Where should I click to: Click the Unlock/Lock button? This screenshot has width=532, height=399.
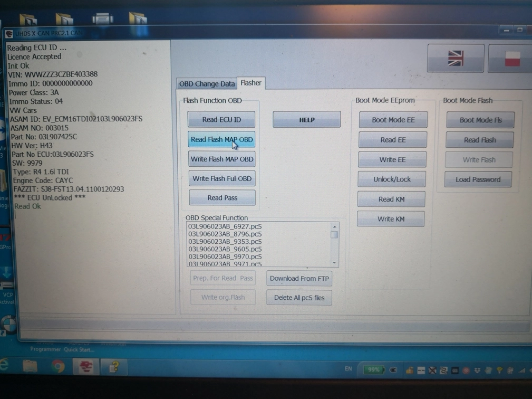[x=392, y=179]
